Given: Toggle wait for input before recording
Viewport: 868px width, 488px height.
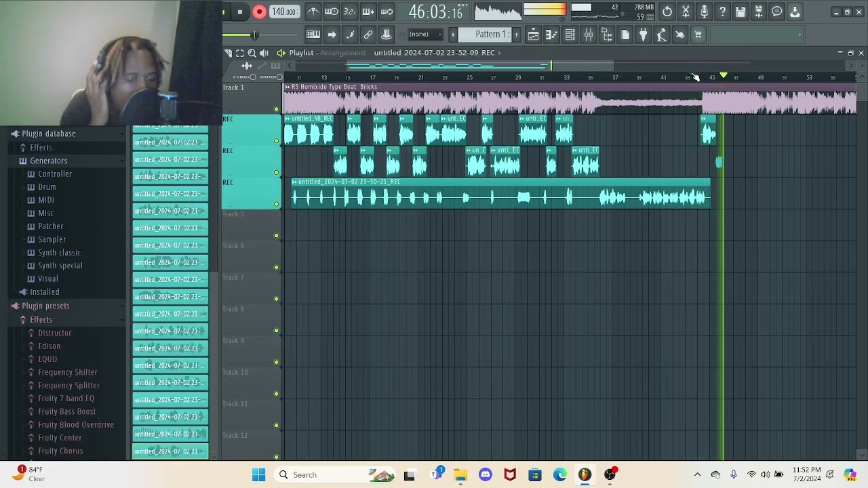Looking at the screenshot, I should 331,12.
